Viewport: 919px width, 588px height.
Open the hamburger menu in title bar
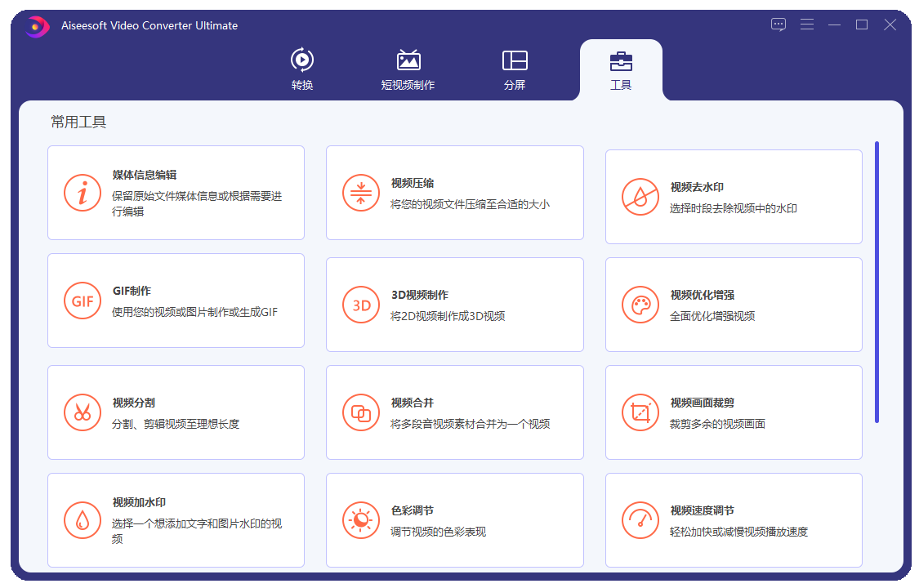pos(807,24)
